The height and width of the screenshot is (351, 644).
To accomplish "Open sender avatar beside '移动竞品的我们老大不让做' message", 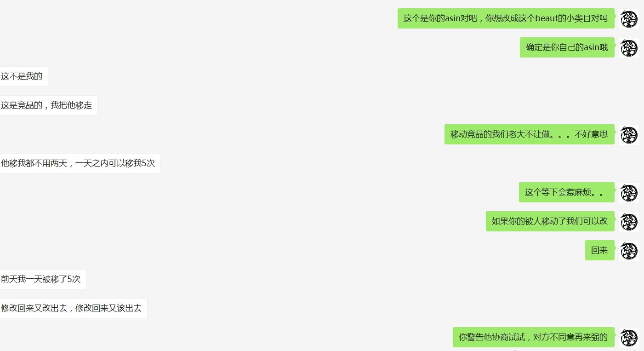I will (629, 135).
